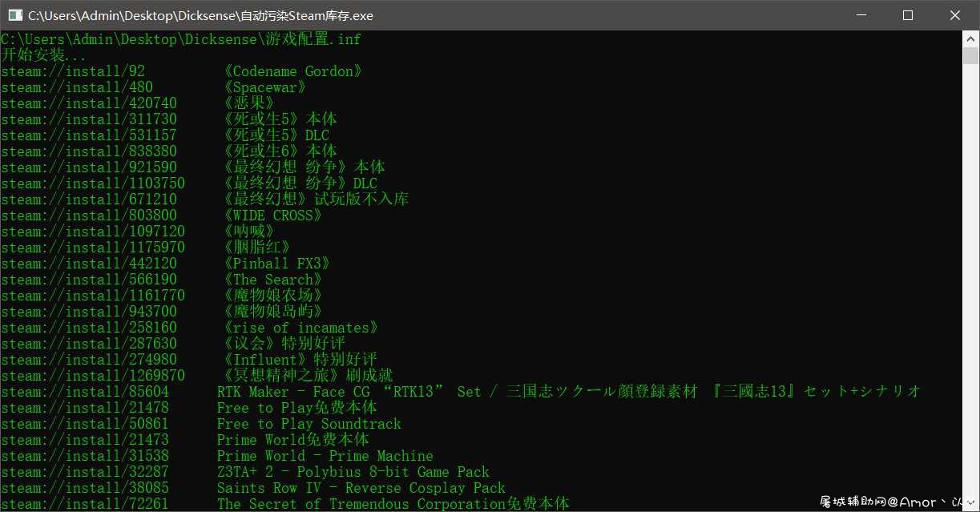This screenshot has width=980, height=512.
Task: Click the 《冥想精神之旅》刷成就 entry
Action: [x=309, y=376]
